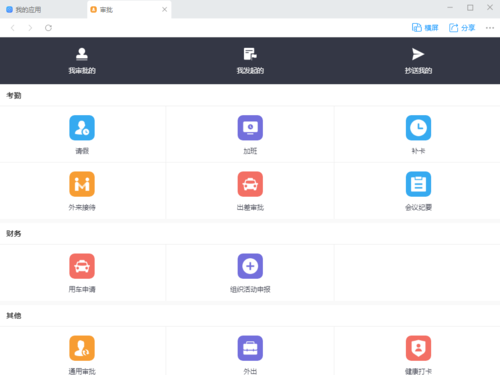The width and height of the screenshot is (500, 375).
Task: Open the 会议纪要 clipboard icon
Action: point(418,184)
